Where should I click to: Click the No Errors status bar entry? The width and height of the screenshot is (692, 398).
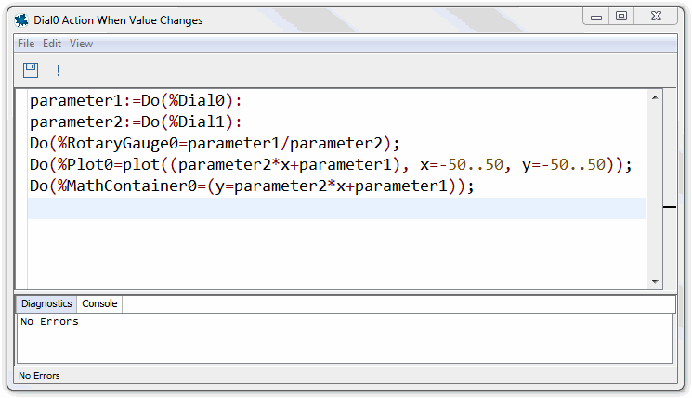[39, 375]
